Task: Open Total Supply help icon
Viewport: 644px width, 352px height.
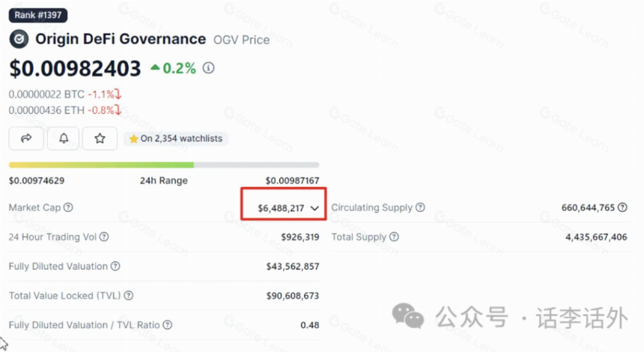Action: [394, 237]
